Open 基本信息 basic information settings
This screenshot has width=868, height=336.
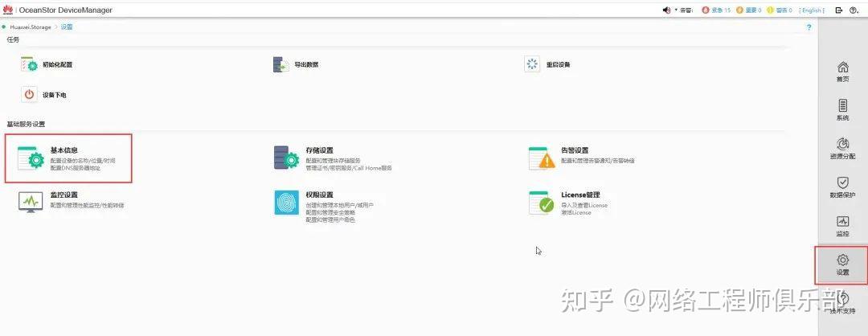click(68, 158)
